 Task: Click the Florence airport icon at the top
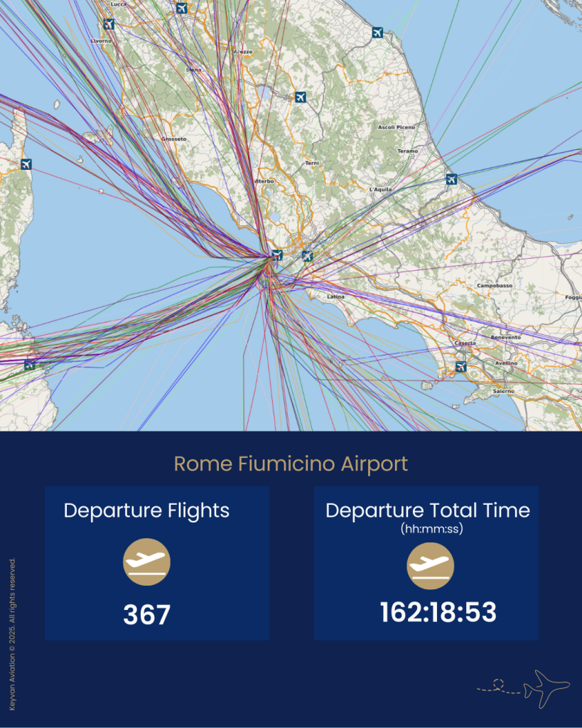[x=182, y=8]
